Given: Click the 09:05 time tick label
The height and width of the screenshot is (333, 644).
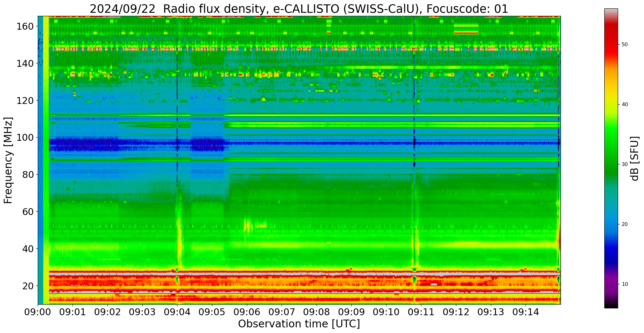Looking at the screenshot, I should point(212,313).
